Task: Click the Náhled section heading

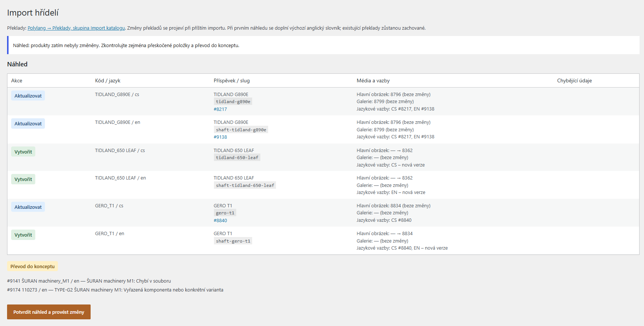Action: [x=17, y=64]
